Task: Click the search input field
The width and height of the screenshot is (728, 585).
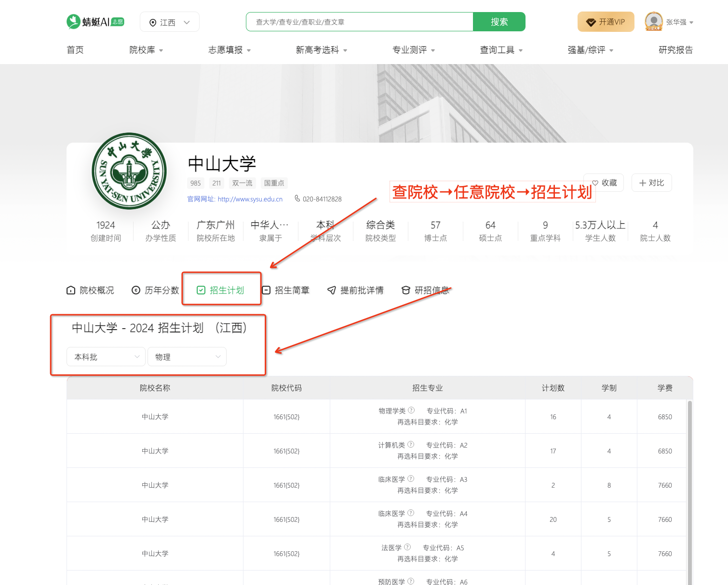Action: pyautogui.click(x=360, y=22)
